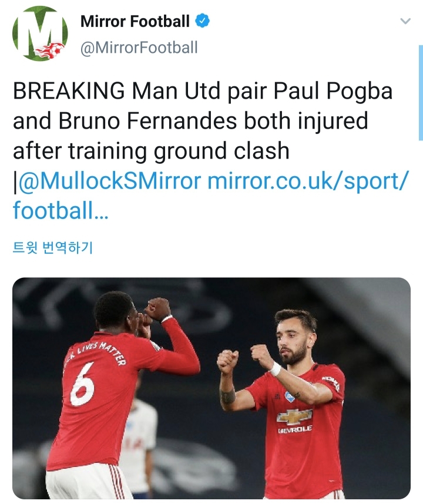Open the @MirrorFootball handle

coord(139,48)
